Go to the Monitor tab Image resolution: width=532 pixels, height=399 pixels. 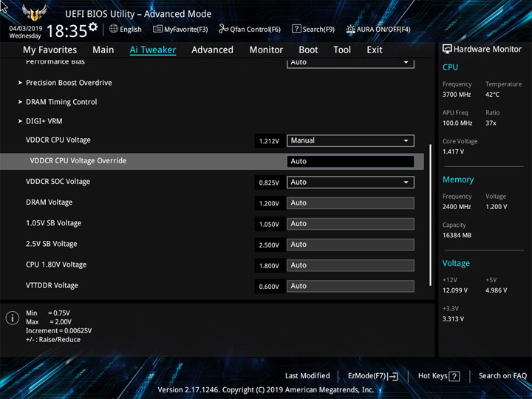coord(266,50)
